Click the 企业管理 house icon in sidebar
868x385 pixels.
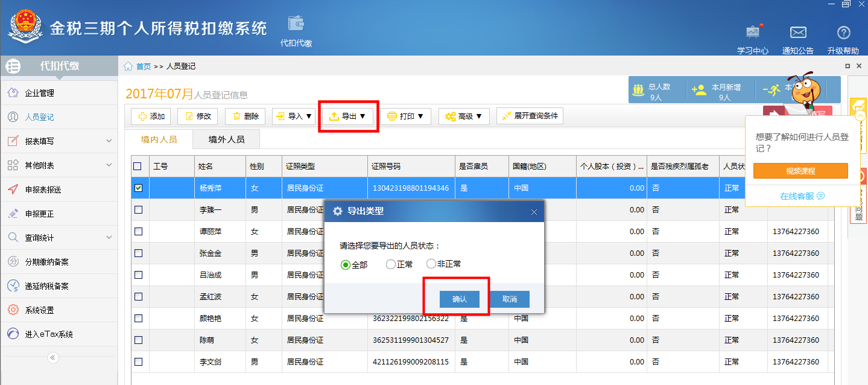tap(13, 93)
